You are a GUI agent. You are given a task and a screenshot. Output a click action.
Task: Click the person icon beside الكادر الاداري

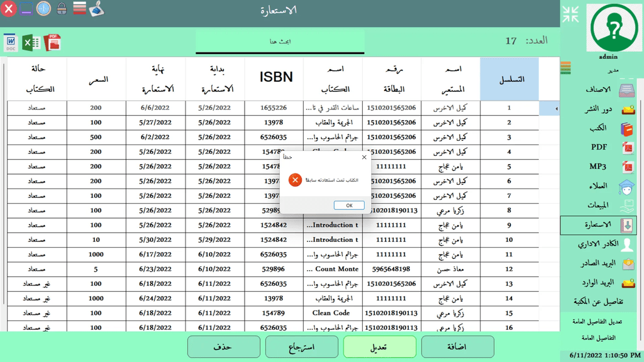(x=627, y=244)
